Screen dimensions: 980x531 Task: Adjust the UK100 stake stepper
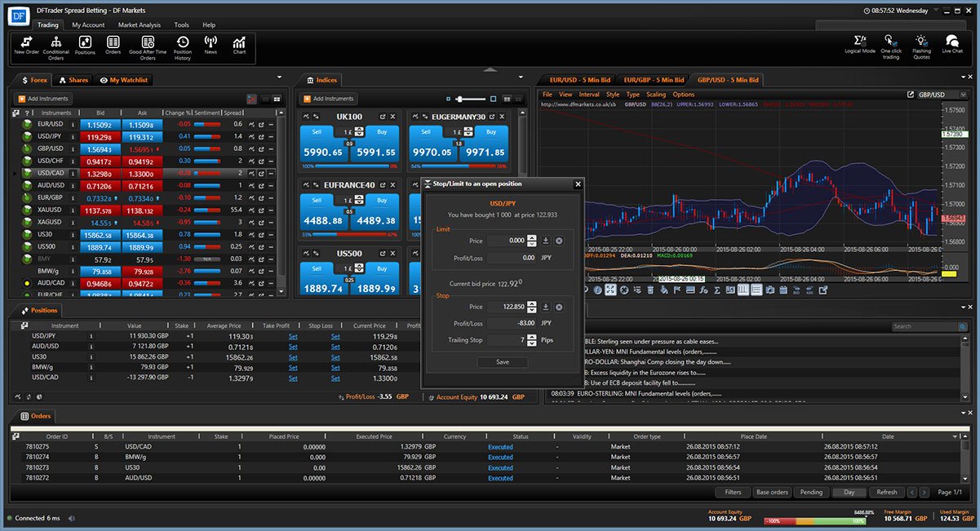coord(357,131)
